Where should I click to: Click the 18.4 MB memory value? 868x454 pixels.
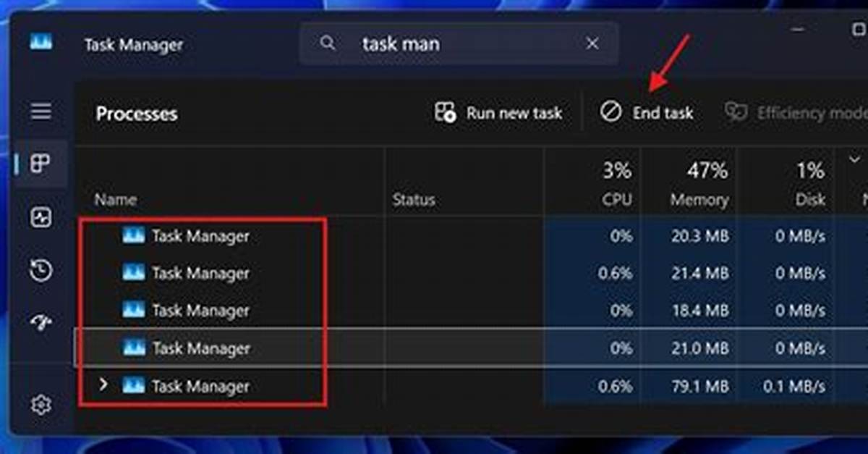tap(699, 311)
